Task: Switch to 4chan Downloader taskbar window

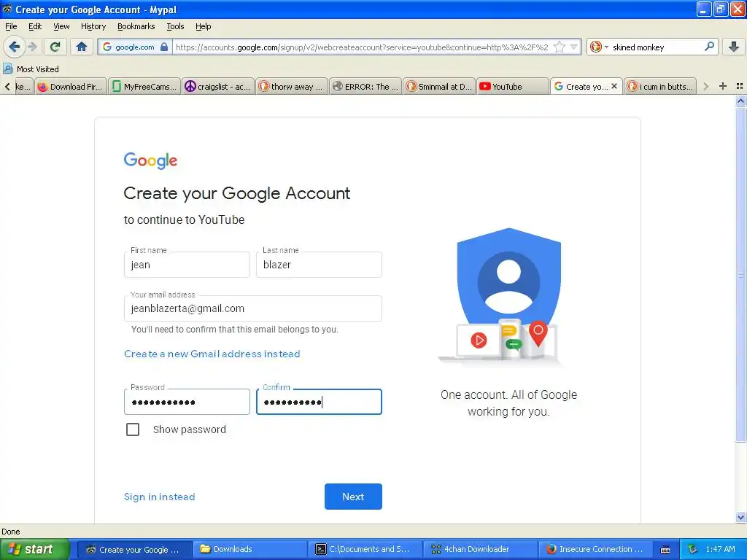Action: pyautogui.click(x=480, y=549)
